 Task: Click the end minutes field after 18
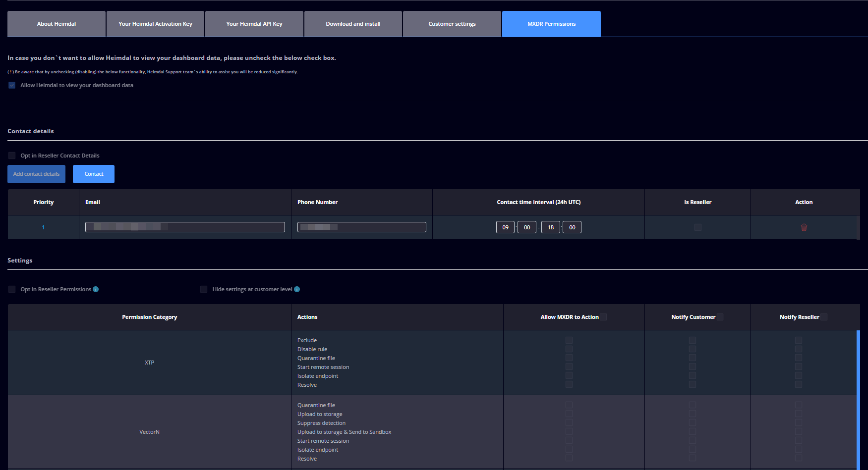(572, 227)
